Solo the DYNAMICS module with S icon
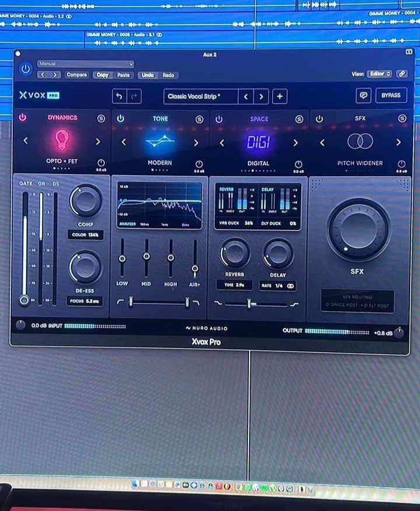Image resolution: width=420 pixels, height=511 pixels. pos(101,118)
